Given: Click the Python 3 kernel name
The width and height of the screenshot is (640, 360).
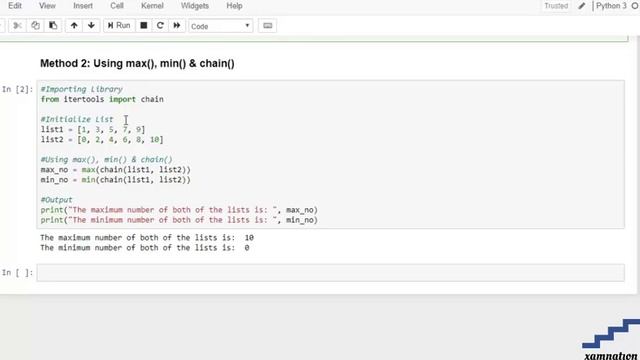Looking at the screenshot, I should (611, 6).
